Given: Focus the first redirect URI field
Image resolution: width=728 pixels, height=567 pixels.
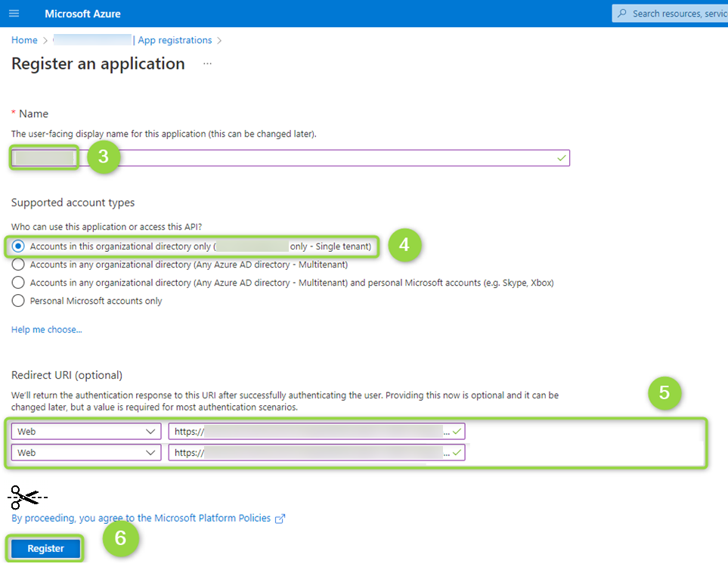Looking at the screenshot, I should point(317,432).
